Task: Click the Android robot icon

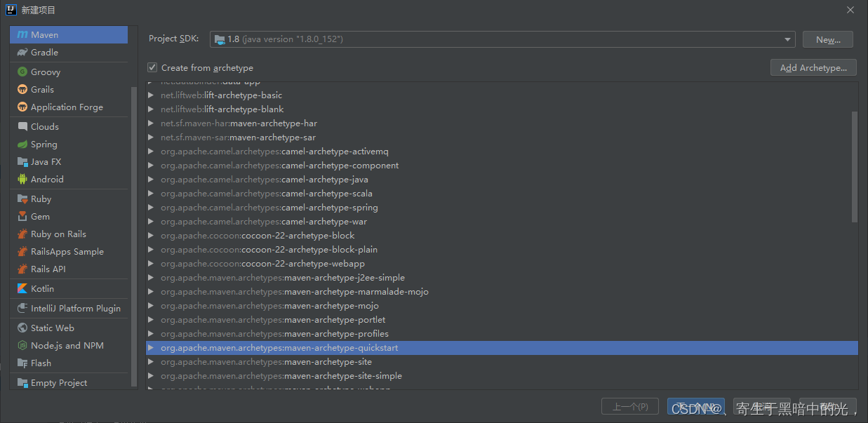Action: pos(22,179)
